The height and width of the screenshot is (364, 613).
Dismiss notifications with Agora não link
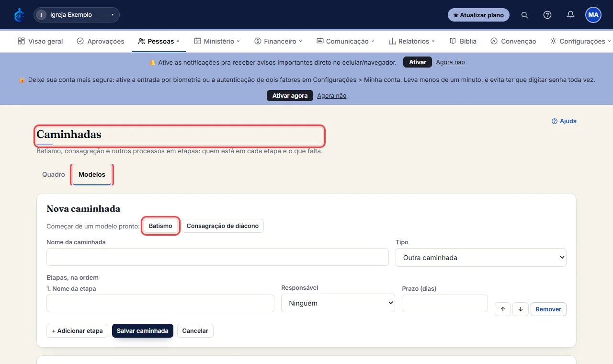[x=450, y=62]
